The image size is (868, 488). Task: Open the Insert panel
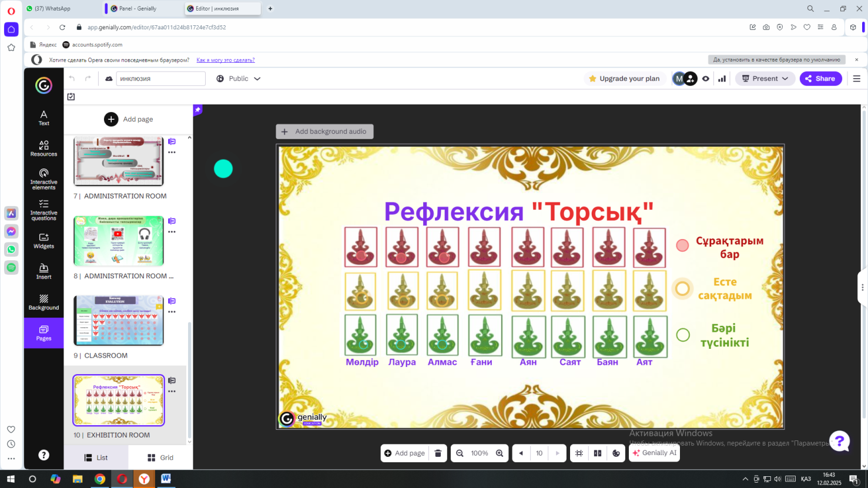point(43,271)
